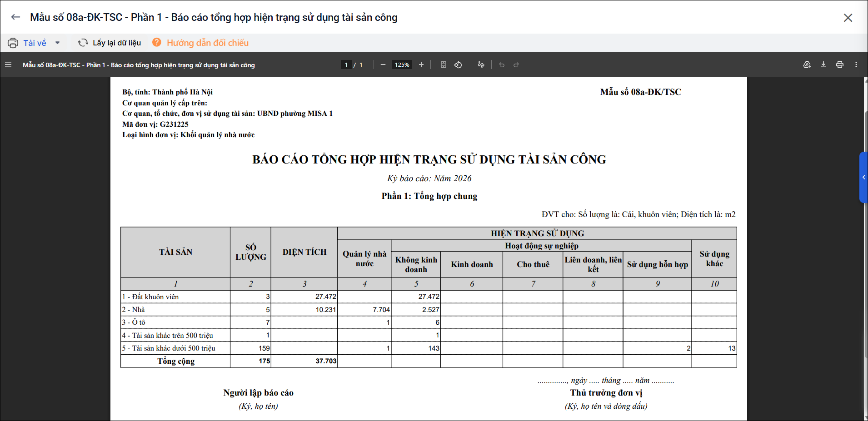Download the PDF file icon
This screenshot has height=421, width=868.
click(x=823, y=64)
